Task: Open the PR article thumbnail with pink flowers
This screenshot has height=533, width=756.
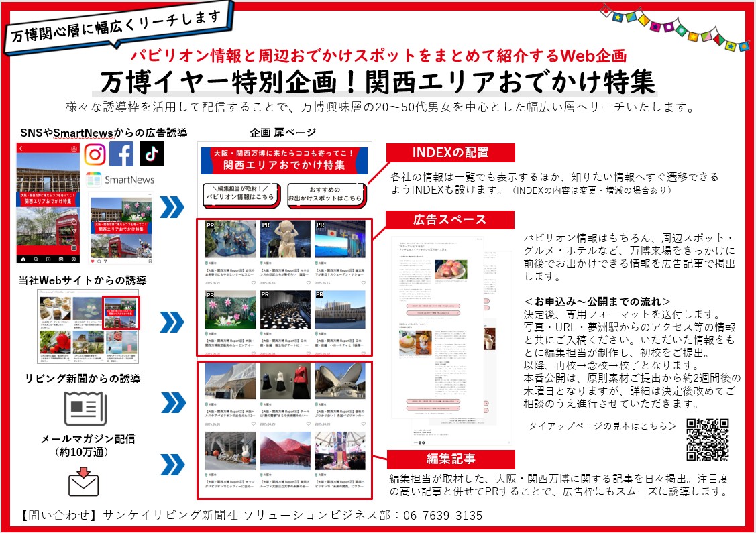Action: point(231,310)
